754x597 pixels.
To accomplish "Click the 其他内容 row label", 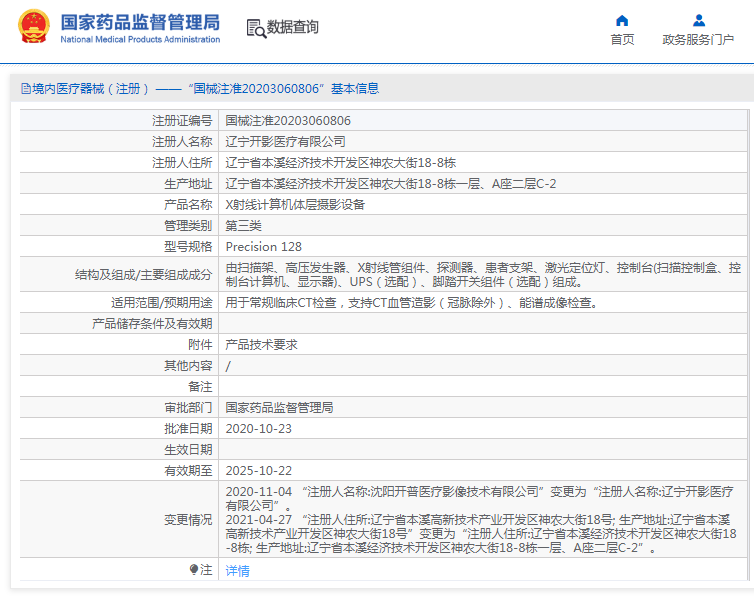I will tap(188, 366).
